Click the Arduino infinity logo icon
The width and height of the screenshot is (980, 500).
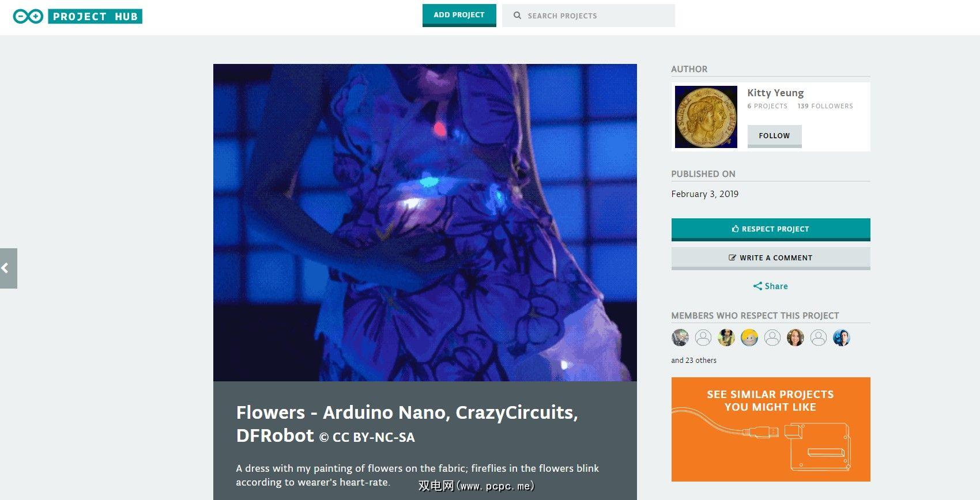[x=28, y=16]
